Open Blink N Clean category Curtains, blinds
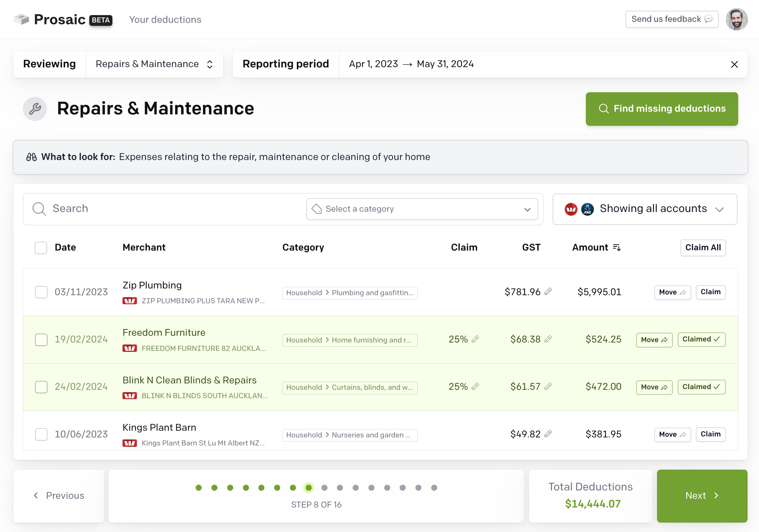Viewport: 759px width, 532px height. click(350, 387)
